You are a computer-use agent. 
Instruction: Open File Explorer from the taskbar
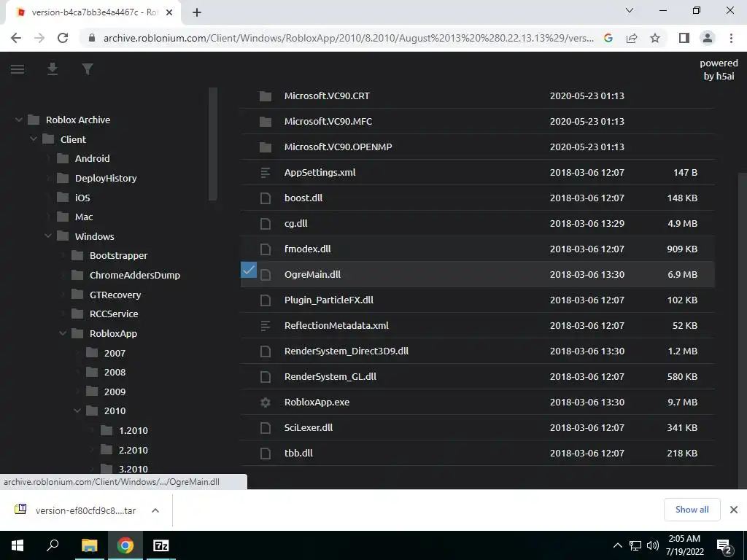pyautogui.click(x=89, y=545)
